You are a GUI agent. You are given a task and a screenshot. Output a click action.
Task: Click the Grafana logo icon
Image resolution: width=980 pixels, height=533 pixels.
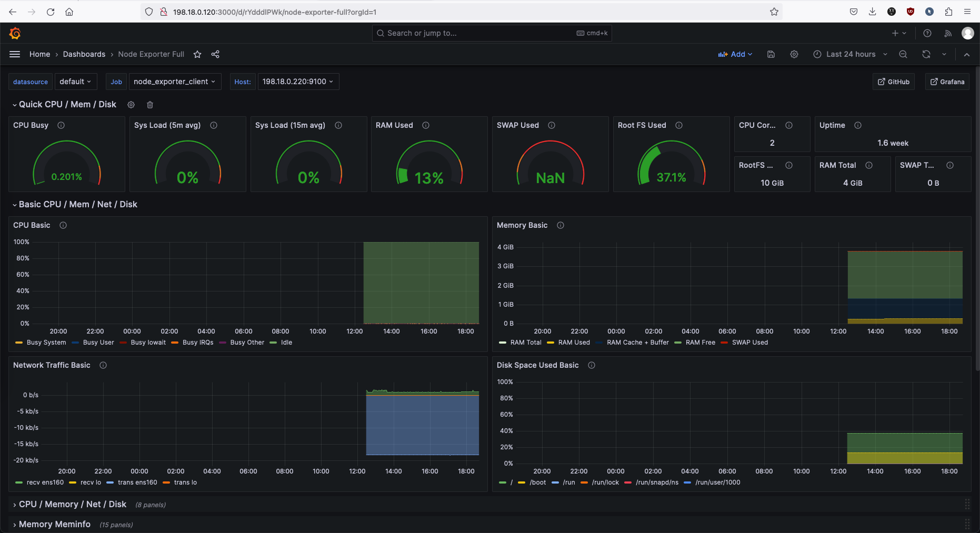pos(15,34)
